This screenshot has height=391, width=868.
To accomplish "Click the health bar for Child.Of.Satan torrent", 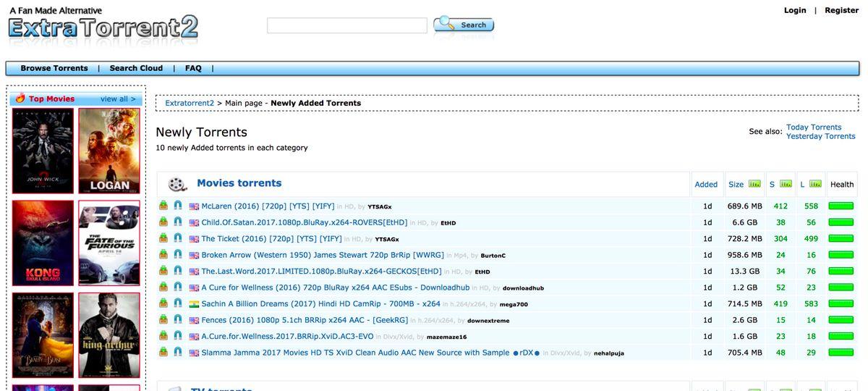I will 841,222.
